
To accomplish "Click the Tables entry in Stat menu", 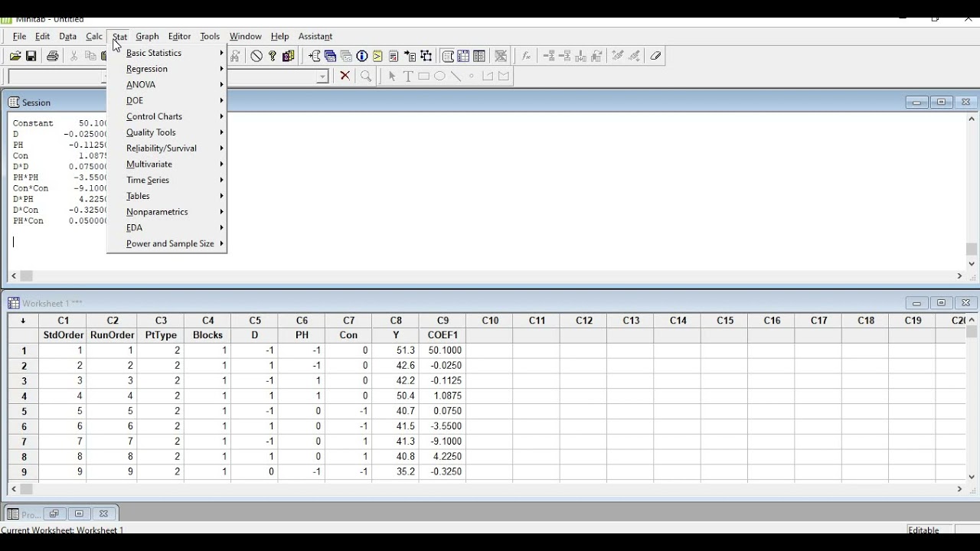I will click(167, 196).
